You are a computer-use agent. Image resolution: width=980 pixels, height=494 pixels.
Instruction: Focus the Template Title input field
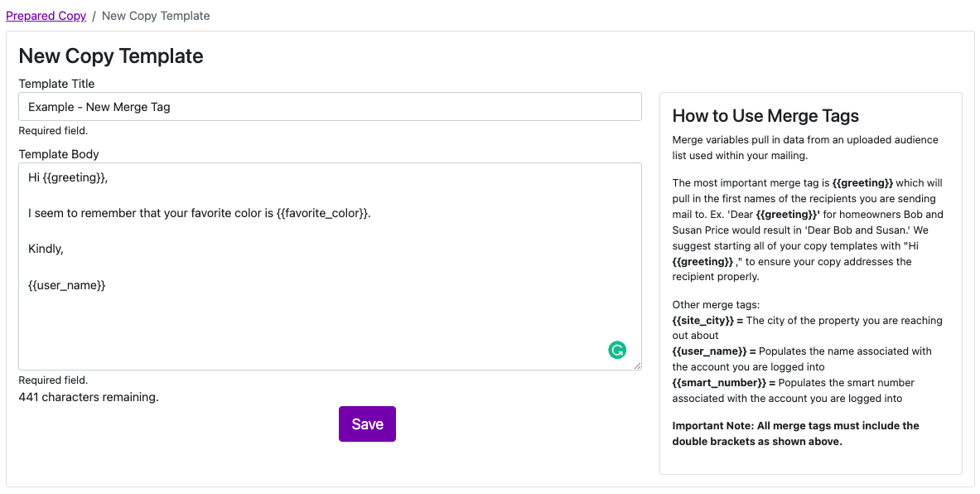[x=330, y=107]
